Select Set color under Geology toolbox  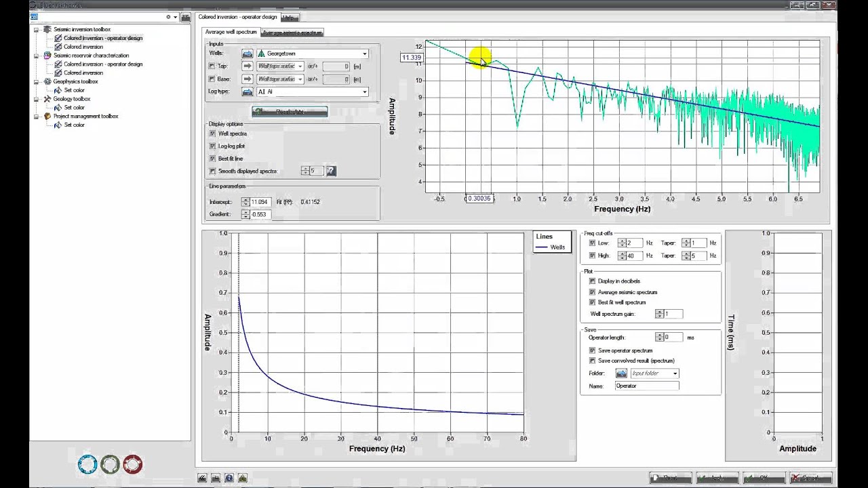74,108
